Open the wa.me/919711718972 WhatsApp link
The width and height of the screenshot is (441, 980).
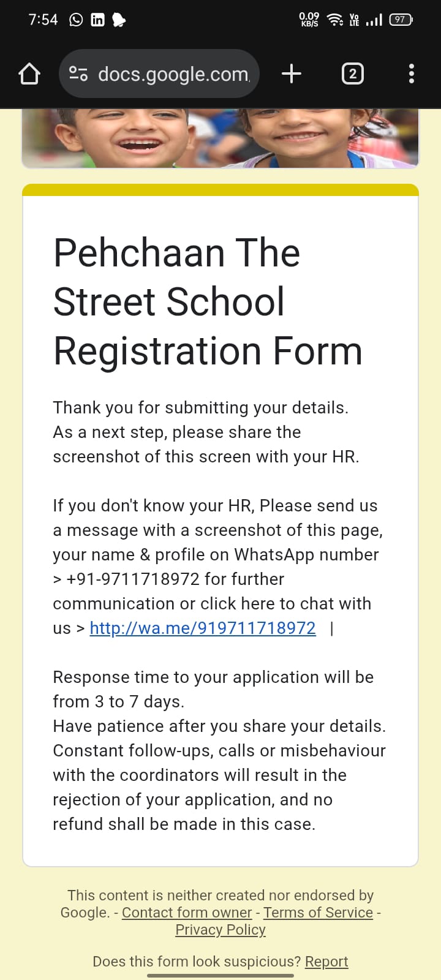[203, 628]
